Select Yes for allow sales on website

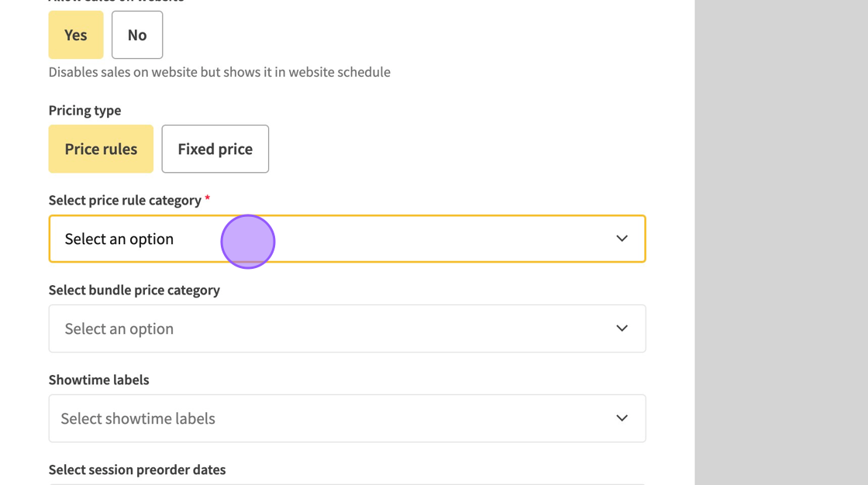[x=76, y=35]
